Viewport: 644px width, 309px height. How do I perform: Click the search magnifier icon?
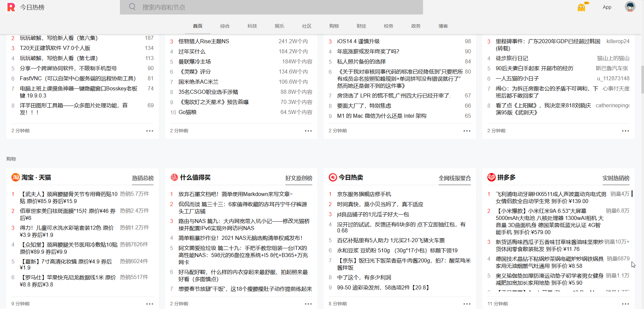pos(132,7)
